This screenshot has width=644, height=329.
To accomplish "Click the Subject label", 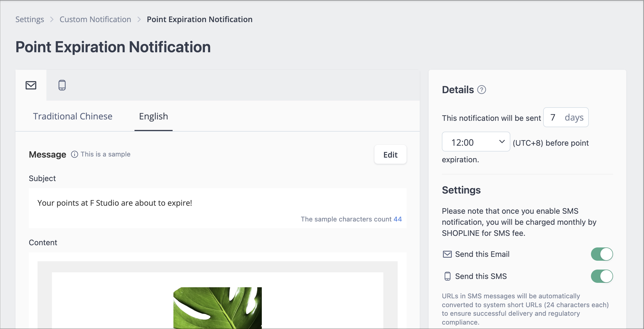I will click(x=42, y=178).
